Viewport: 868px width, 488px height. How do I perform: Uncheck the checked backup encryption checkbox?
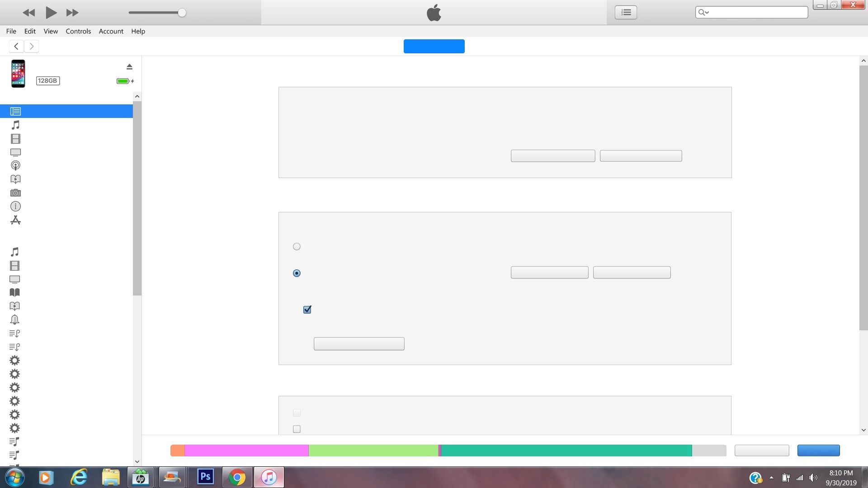[x=307, y=310]
